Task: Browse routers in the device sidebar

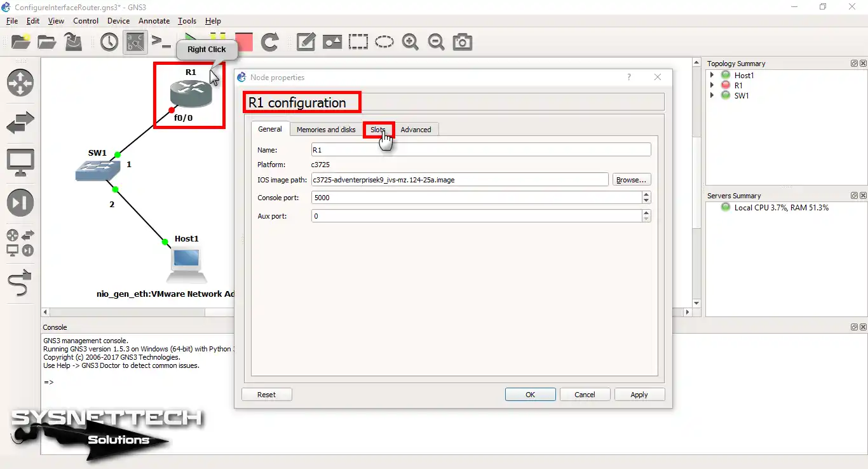Action: click(20, 83)
